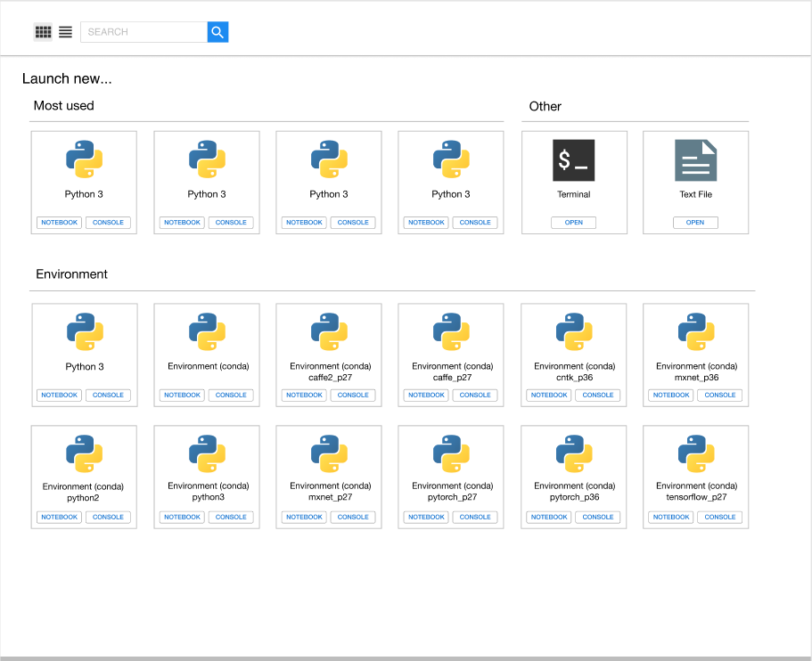The height and width of the screenshot is (661, 812).
Task: Launch an mxnet_p27 console
Action: (353, 517)
